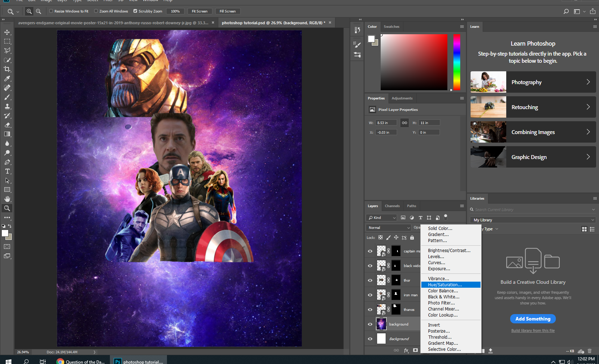Hide the black widow layer
Screen dimensions: 599x364
(370, 266)
